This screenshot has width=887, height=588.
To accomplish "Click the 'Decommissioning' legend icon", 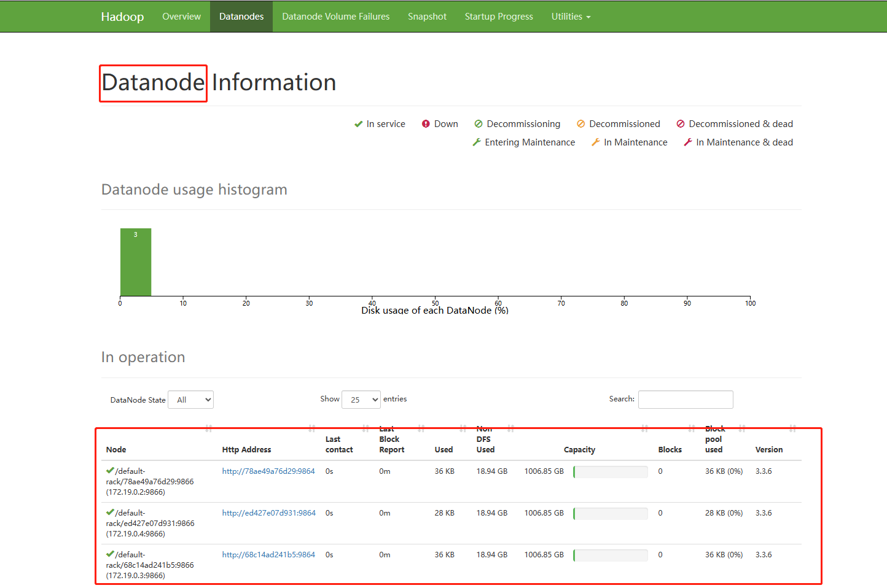I will [x=478, y=123].
